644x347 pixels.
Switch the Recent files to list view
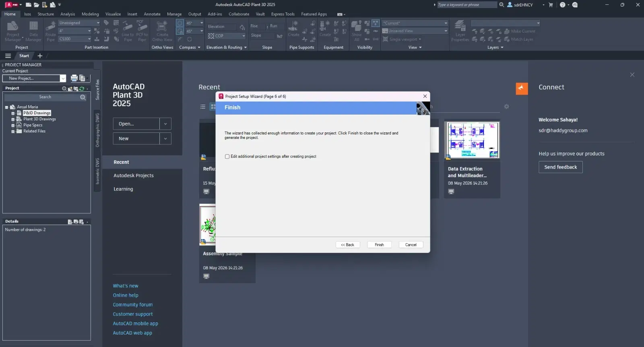pos(203,107)
